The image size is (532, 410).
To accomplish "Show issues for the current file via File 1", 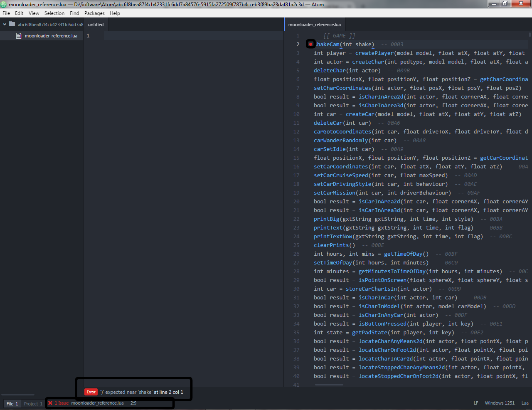I will coord(12,403).
